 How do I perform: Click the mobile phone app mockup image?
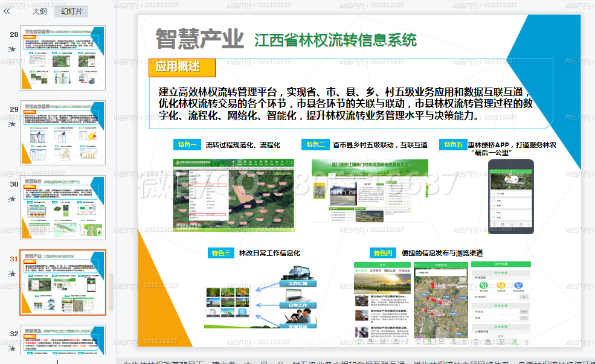[511, 196]
